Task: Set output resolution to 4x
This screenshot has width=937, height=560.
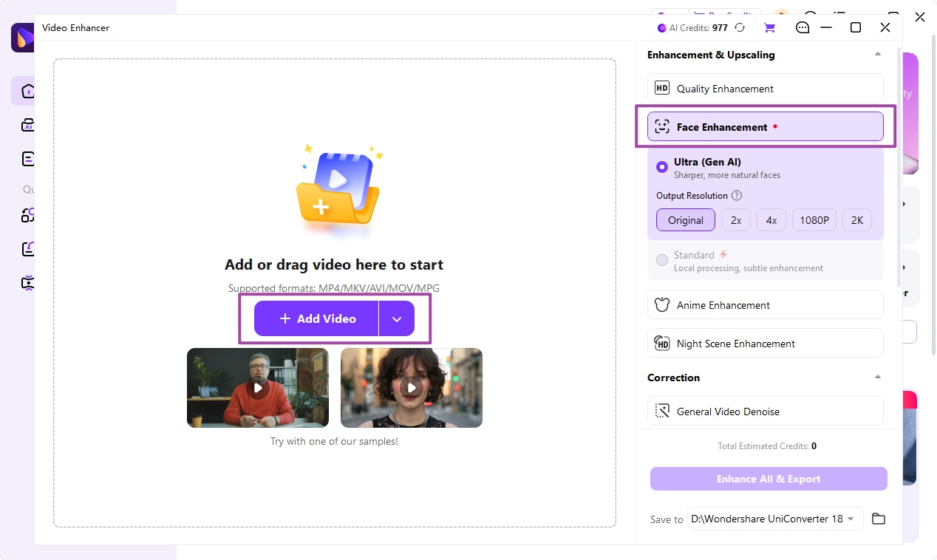Action: tap(771, 220)
